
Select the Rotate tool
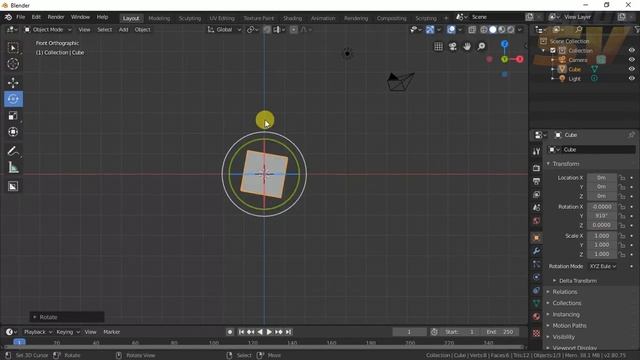click(x=13, y=99)
